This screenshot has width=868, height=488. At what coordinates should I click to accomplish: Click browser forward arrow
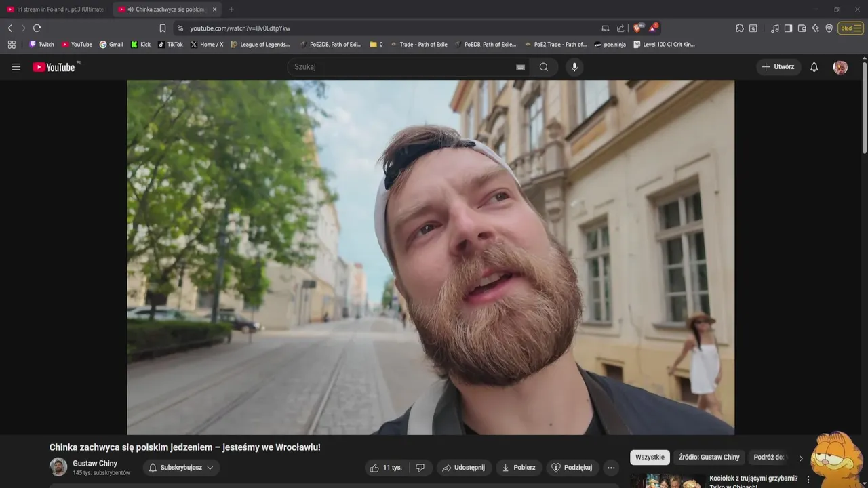(x=23, y=28)
